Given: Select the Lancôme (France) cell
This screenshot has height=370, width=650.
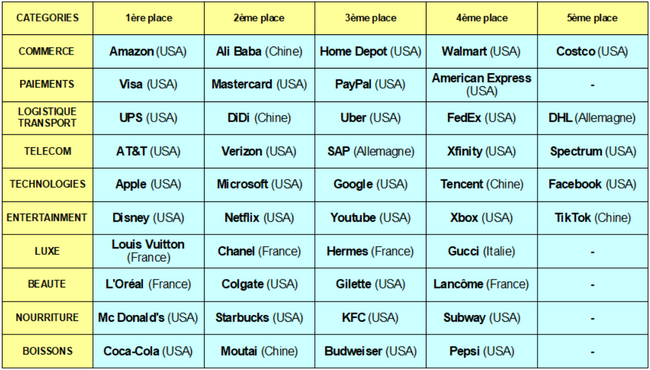Looking at the screenshot, I should coord(482,284).
